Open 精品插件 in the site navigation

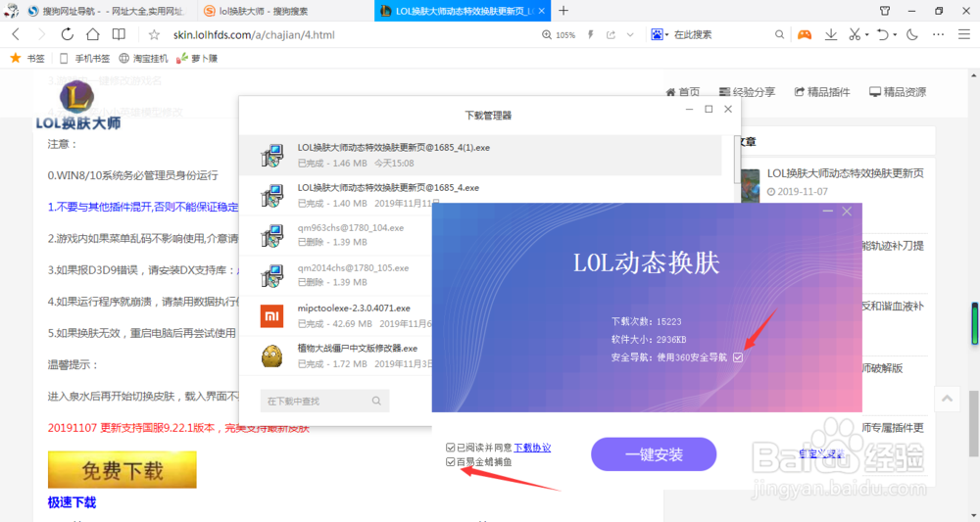[822, 92]
